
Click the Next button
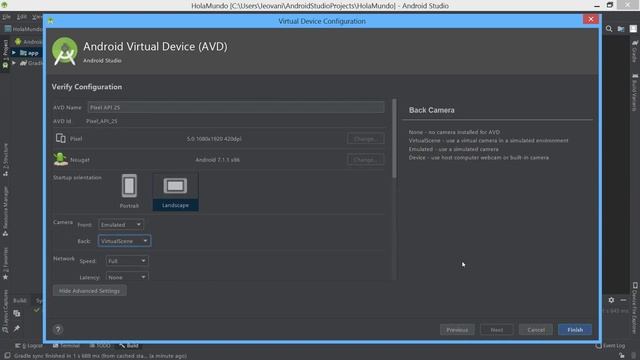[496, 329]
